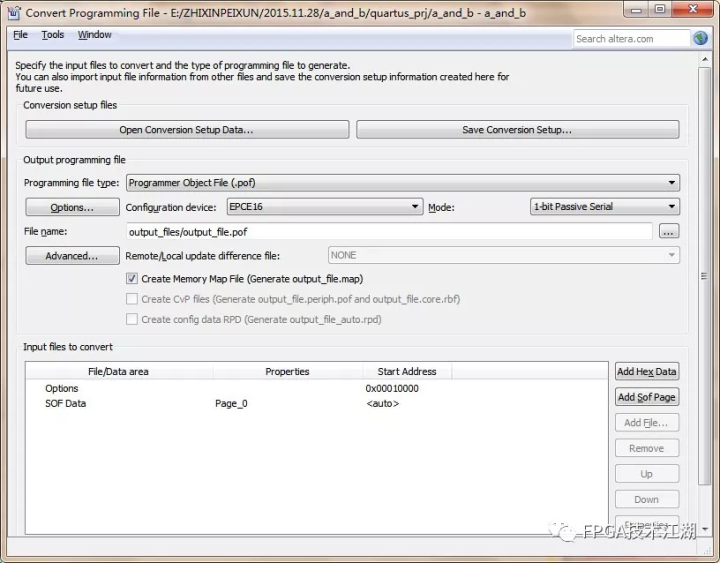
Task: Open the Window menu
Action: 95,35
